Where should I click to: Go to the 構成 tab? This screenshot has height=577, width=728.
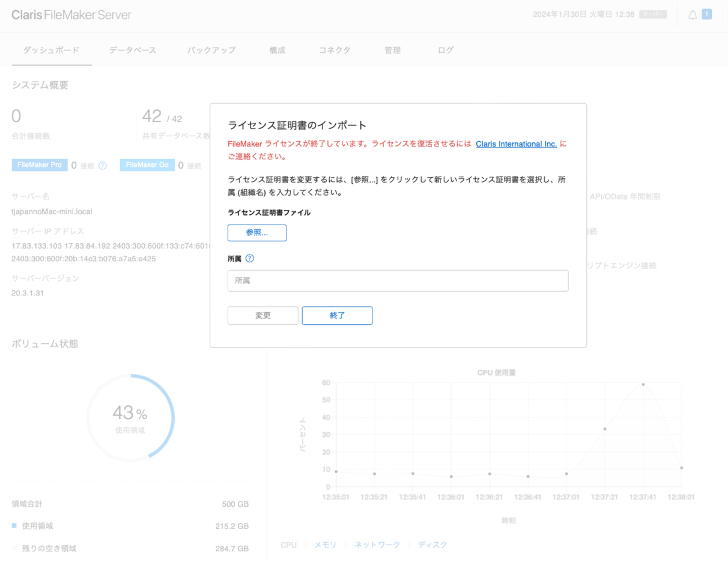click(x=278, y=50)
